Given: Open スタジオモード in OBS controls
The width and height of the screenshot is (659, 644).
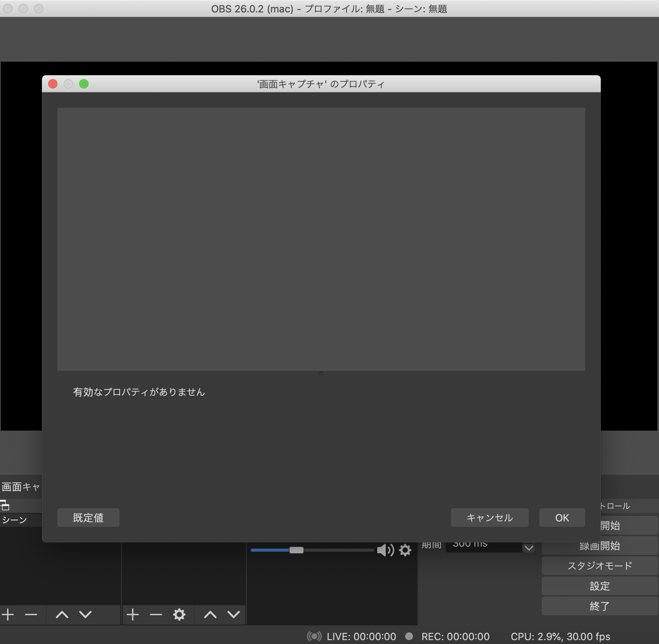Looking at the screenshot, I should 600,566.
